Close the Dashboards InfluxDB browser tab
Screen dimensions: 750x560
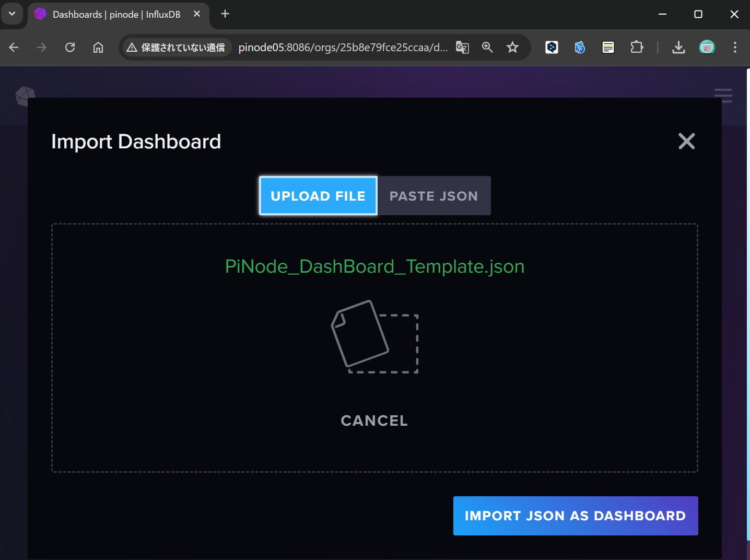tap(197, 14)
